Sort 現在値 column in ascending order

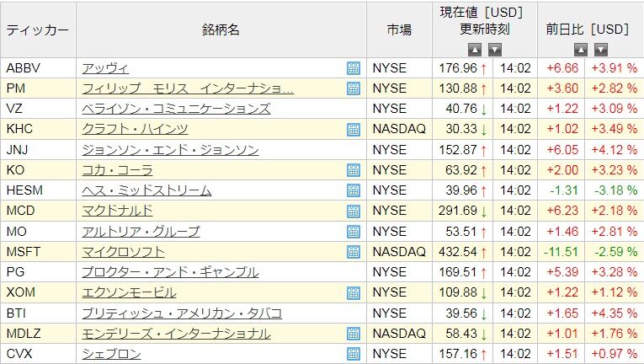tap(476, 49)
